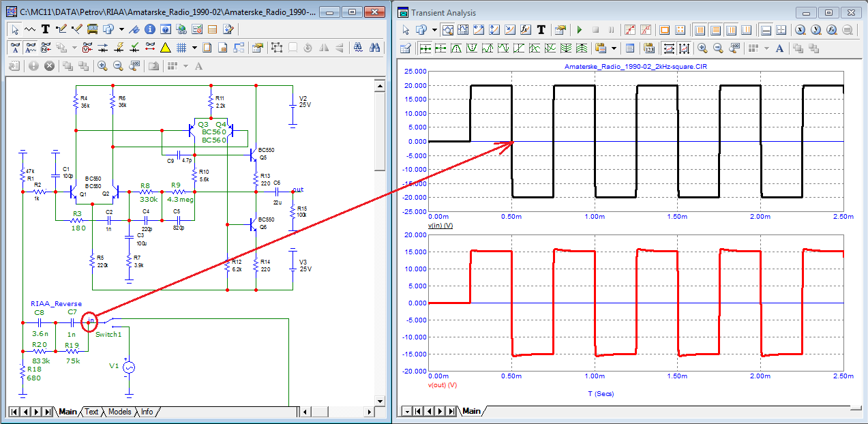Click the v(out) (V) waveform label
The image size is (868, 424).
442,385
